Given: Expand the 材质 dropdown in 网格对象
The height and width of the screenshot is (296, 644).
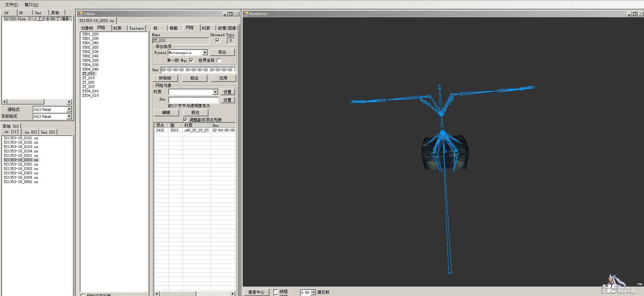Looking at the screenshot, I should (215, 92).
